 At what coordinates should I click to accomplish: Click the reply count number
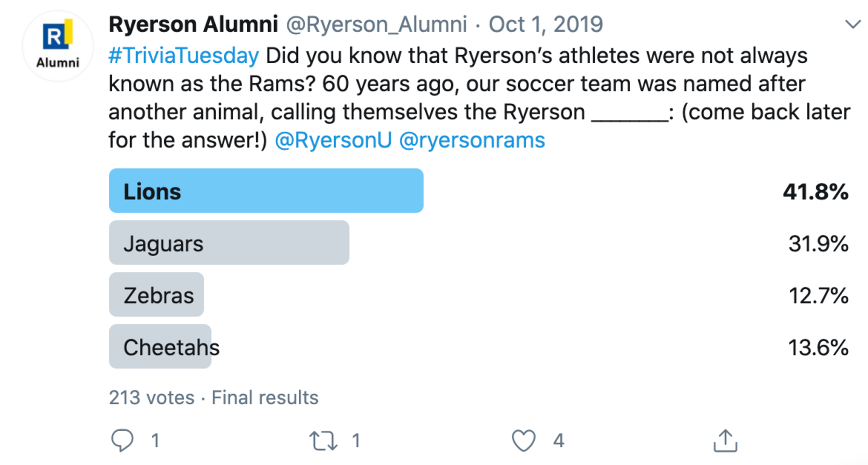155,441
